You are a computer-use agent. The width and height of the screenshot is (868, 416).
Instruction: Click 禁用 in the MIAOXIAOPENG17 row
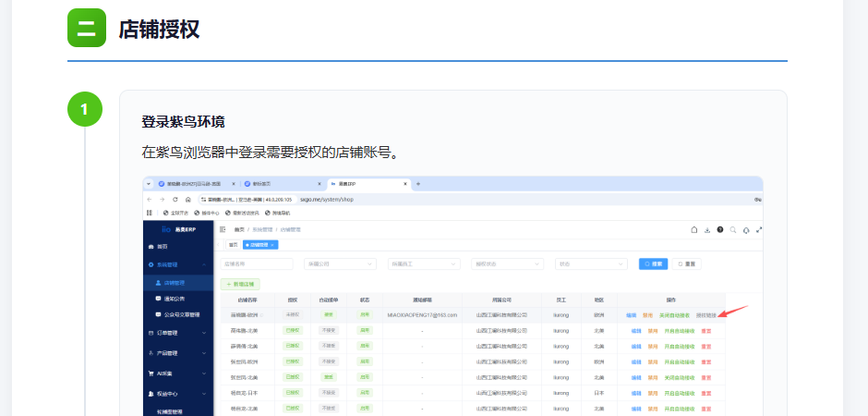pyautogui.click(x=647, y=315)
